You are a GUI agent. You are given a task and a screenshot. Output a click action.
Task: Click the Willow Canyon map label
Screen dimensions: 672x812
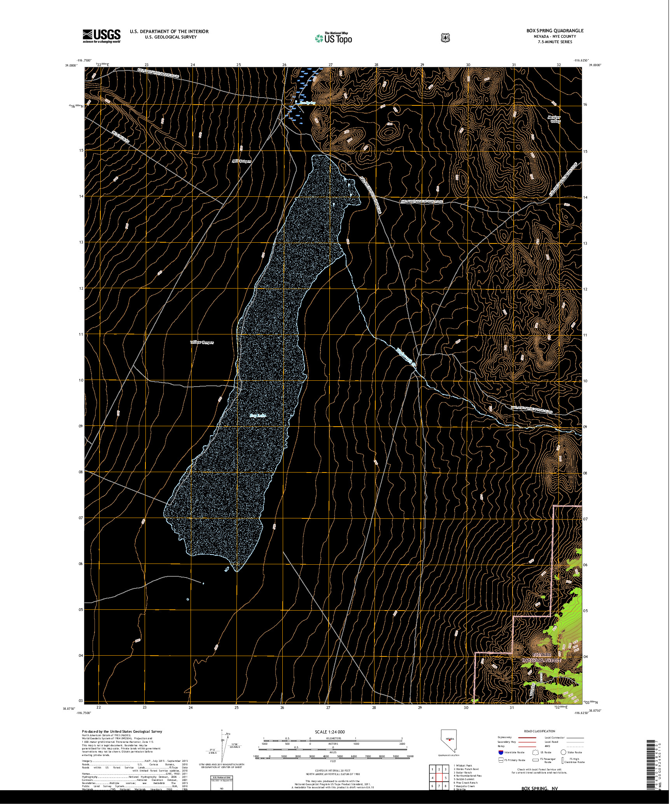point(202,342)
